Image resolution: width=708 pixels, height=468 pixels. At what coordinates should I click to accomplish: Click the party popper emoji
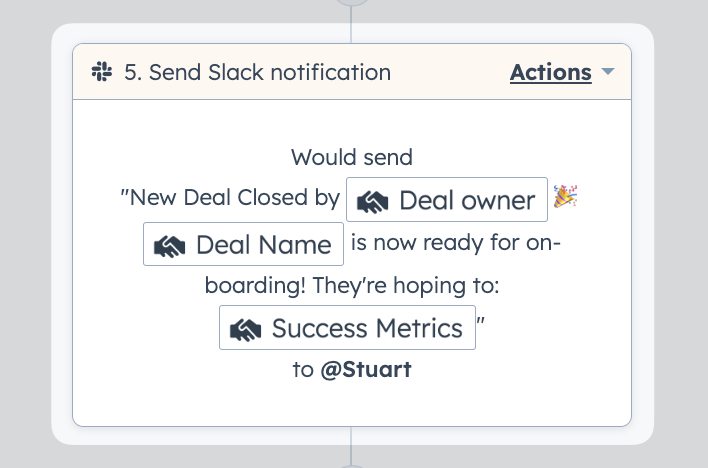pos(565,196)
